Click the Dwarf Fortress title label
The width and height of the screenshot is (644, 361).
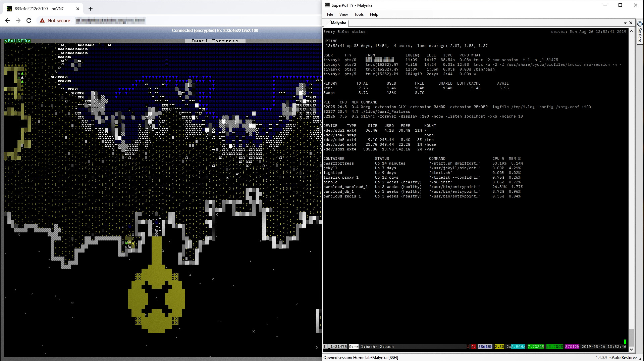[x=215, y=41]
